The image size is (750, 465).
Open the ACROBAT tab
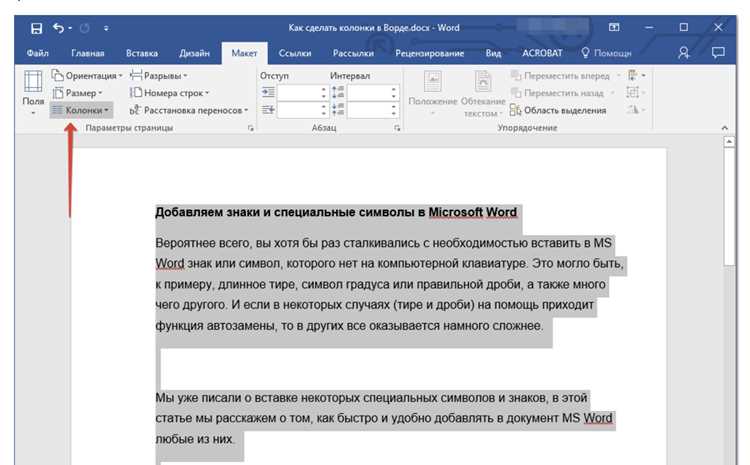542,53
